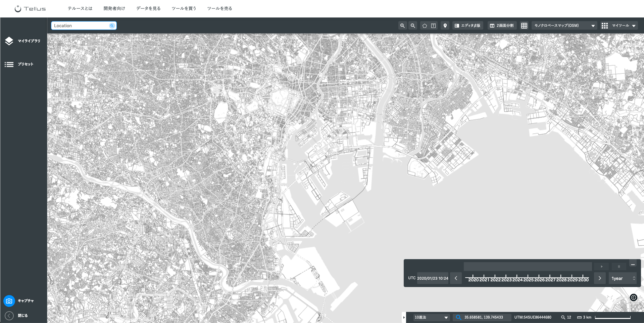The image size is (644, 323).
Task: Open the 開発者向け menu
Action: 114,8
